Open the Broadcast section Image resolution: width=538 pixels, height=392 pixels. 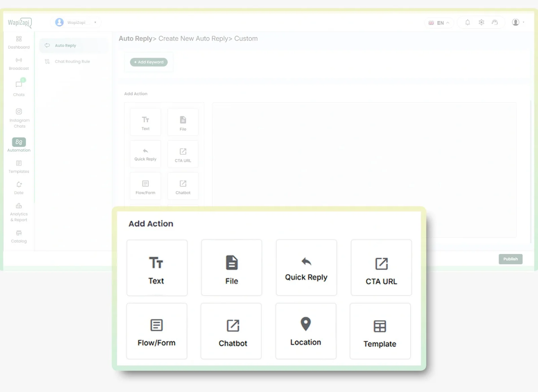18,63
